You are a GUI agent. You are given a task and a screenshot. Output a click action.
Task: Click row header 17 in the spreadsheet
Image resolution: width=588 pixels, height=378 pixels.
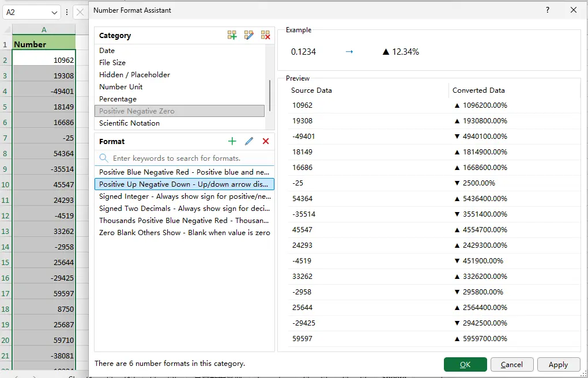coord(5,293)
